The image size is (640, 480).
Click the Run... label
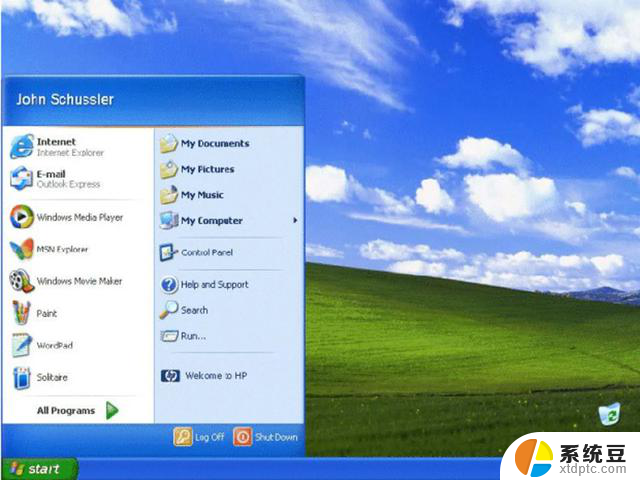click(x=193, y=336)
